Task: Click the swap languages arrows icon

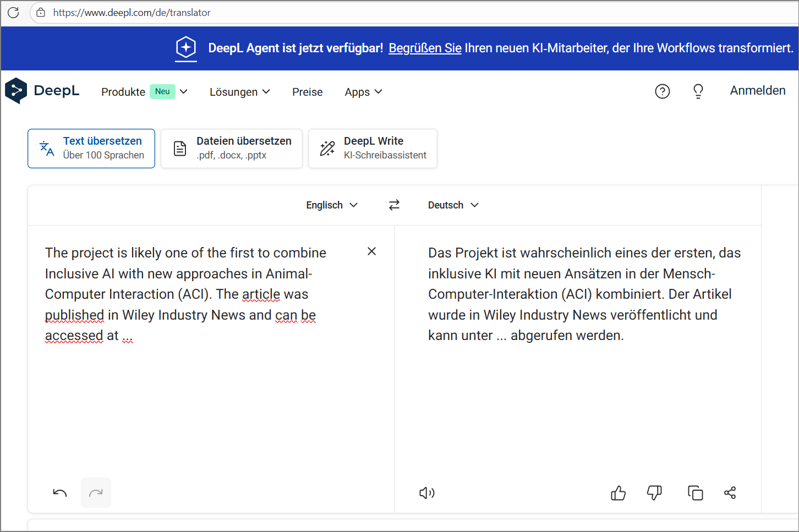Action: click(x=394, y=205)
